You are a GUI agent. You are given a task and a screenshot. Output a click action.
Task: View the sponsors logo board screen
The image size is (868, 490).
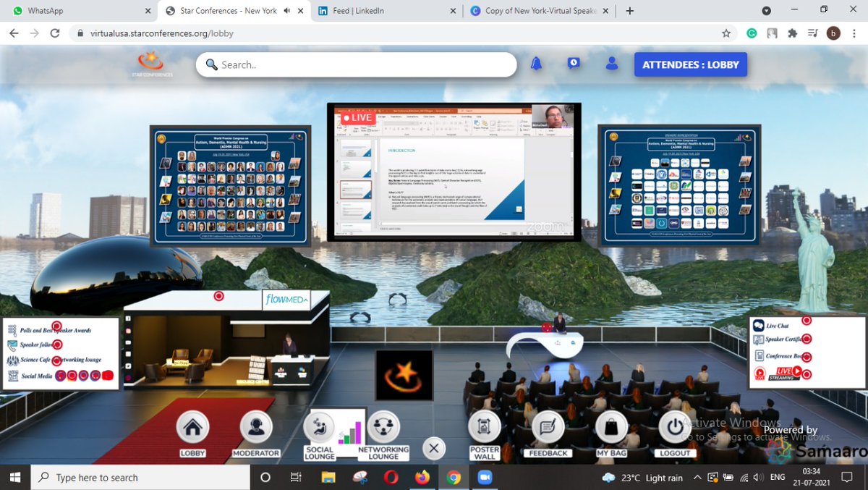(679, 185)
